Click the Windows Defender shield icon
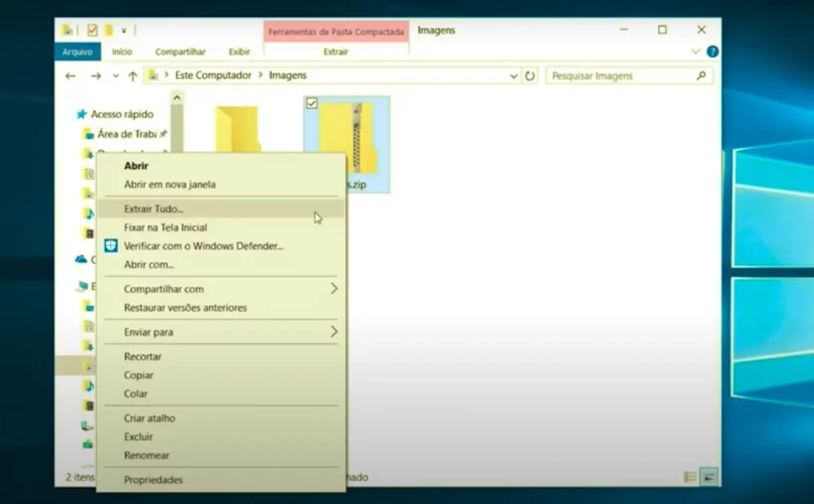The image size is (814, 504). [110, 246]
